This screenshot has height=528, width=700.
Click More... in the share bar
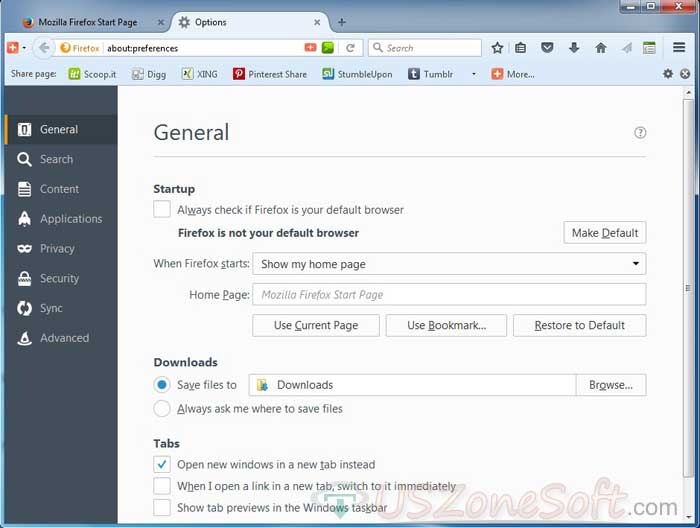coord(513,74)
